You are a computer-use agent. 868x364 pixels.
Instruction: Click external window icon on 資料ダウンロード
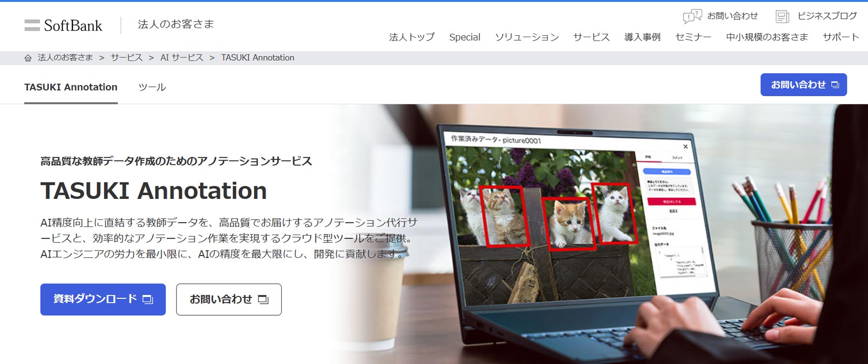148,300
